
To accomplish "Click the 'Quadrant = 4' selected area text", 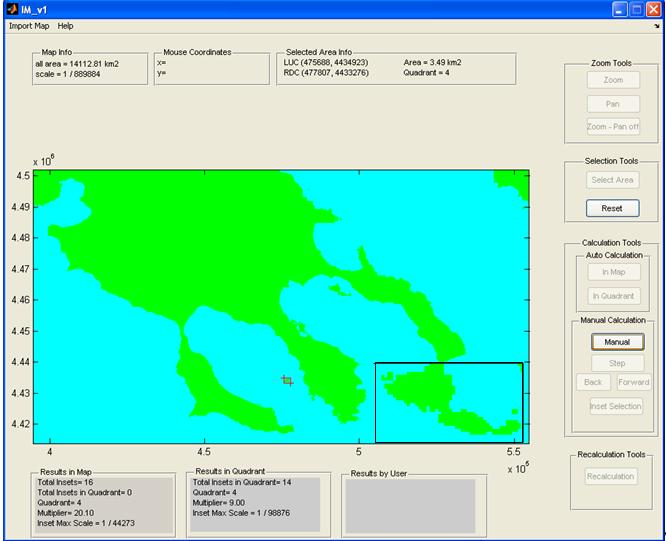I will click(426, 73).
